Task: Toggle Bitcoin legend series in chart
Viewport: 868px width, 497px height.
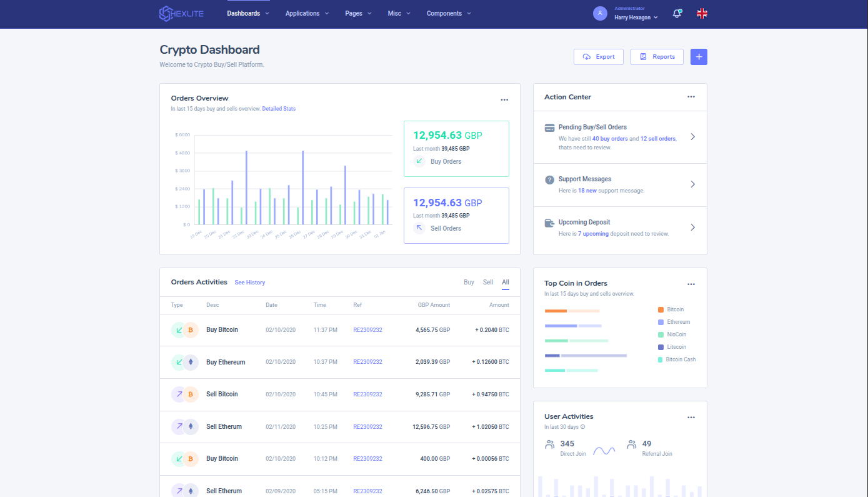Action: pos(675,309)
